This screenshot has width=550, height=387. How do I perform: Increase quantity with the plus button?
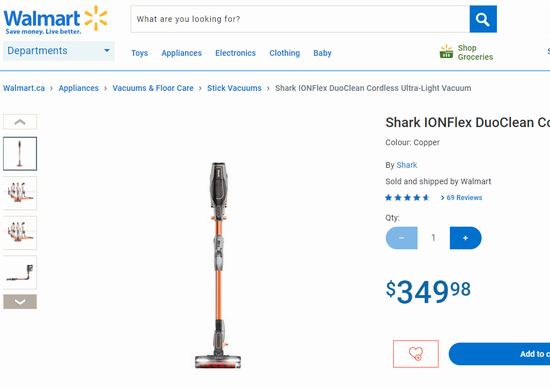tap(465, 238)
